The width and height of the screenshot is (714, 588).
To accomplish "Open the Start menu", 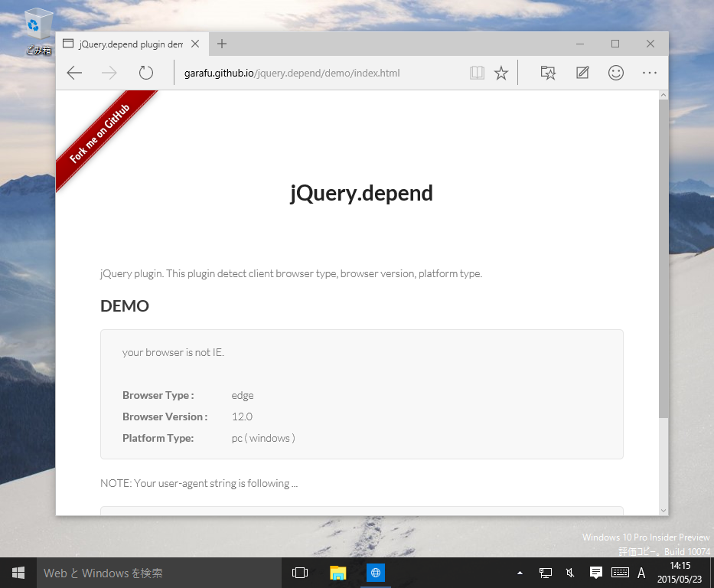I will [18, 573].
